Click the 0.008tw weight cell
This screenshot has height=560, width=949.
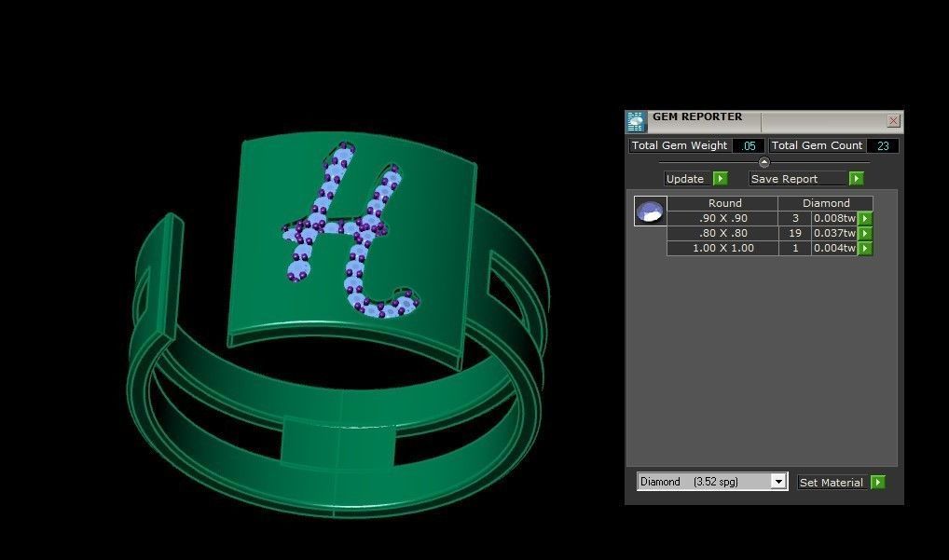click(x=834, y=218)
